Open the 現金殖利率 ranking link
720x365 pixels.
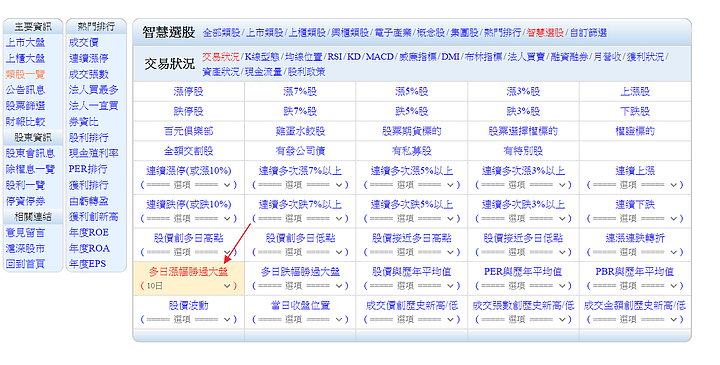94,153
